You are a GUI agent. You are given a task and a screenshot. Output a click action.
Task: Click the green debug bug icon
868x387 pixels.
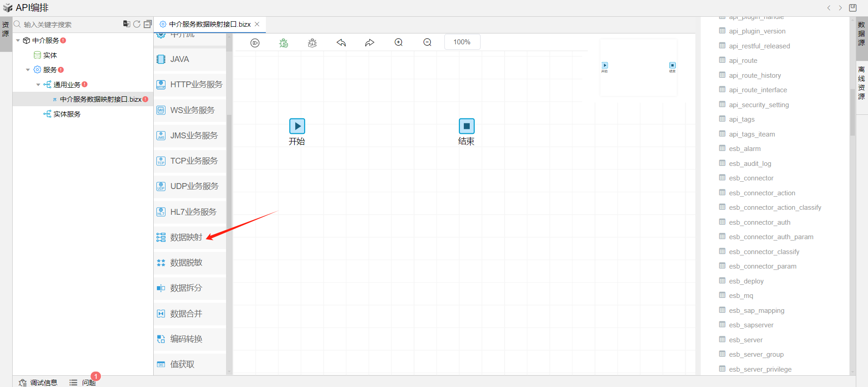[283, 42]
